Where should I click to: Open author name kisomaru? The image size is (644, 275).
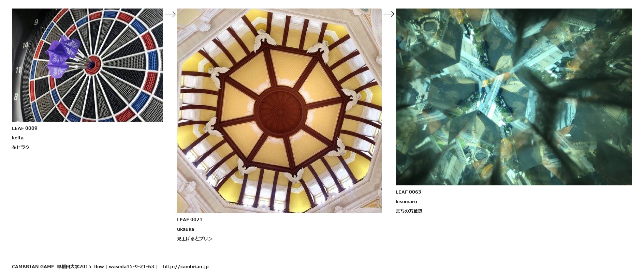click(406, 201)
